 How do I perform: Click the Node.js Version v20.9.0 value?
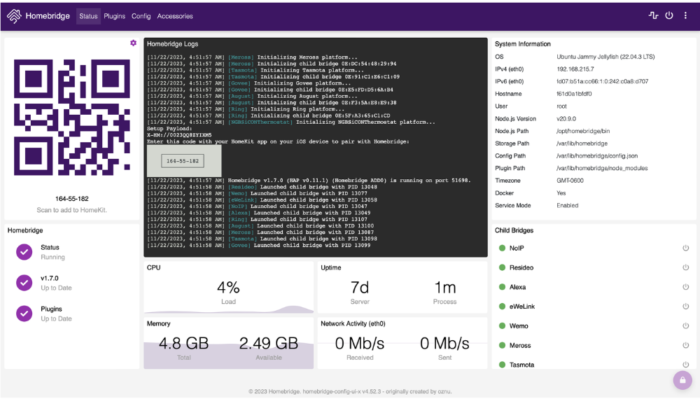[566, 119]
